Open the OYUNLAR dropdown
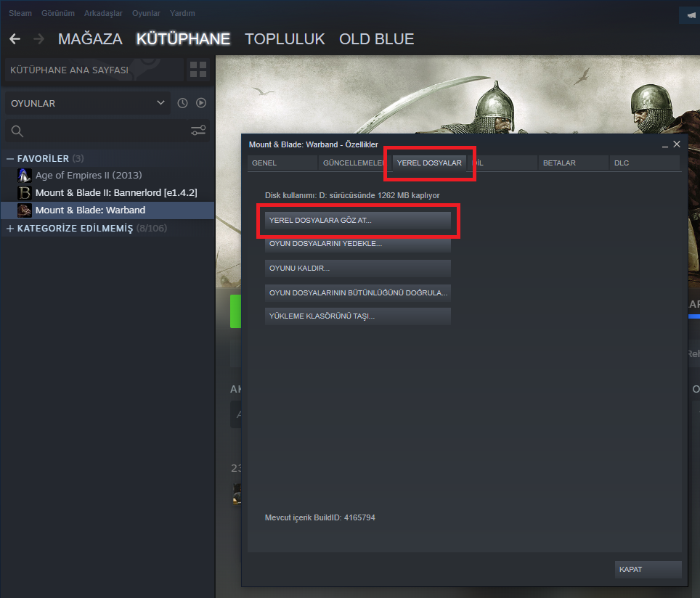 coord(87,103)
